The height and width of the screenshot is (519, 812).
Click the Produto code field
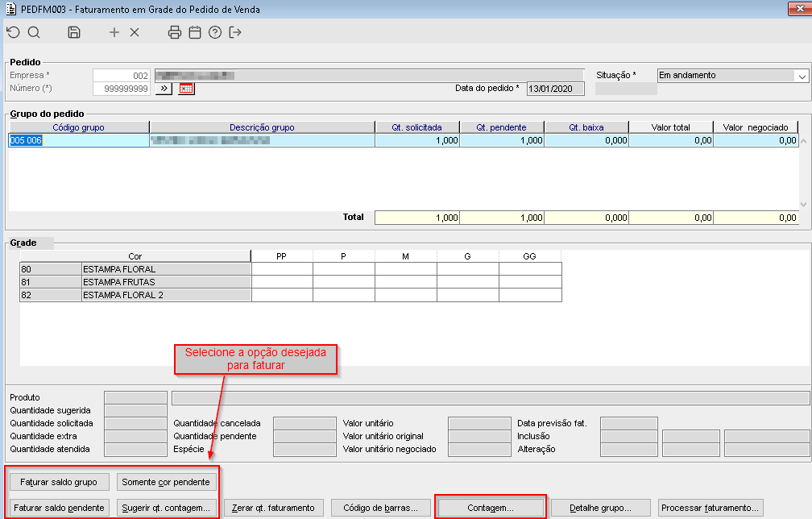click(x=135, y=398)
